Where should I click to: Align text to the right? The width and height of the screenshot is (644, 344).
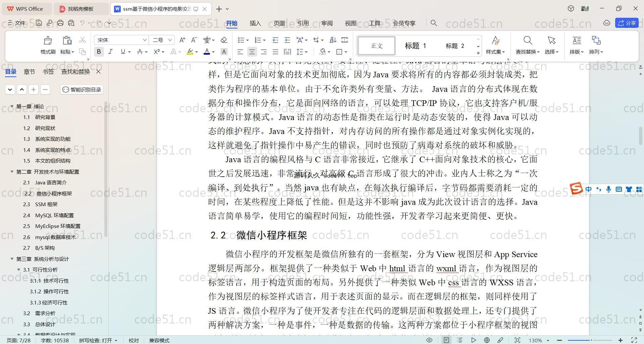click(x=264, y=52)
